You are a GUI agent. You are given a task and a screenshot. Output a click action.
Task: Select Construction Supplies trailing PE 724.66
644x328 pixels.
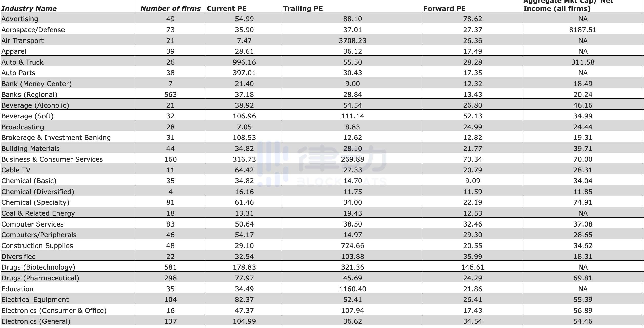352,246
